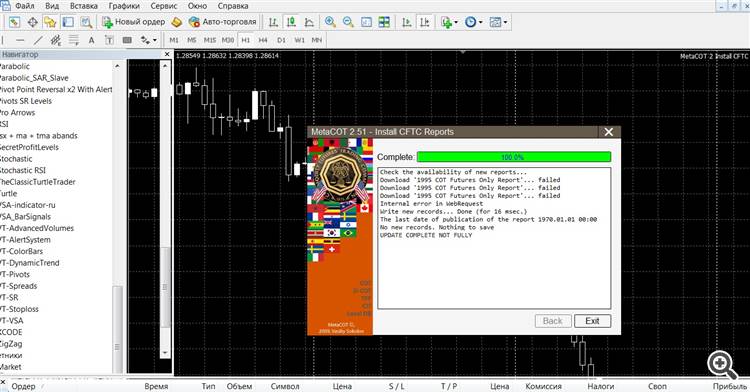Click the Complete progress bar

click(x=514, y=157)
